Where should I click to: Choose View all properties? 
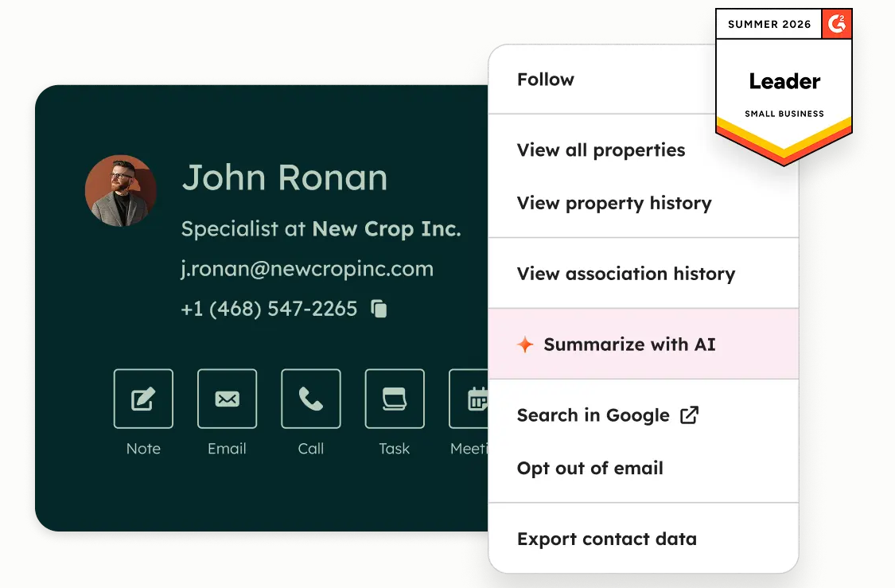[601, 150]
